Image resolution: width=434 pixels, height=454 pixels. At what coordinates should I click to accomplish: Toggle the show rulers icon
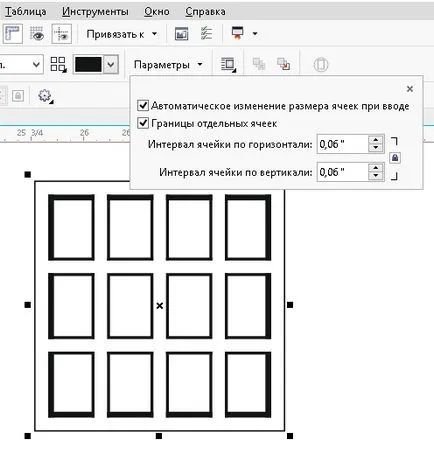(13, 34)
